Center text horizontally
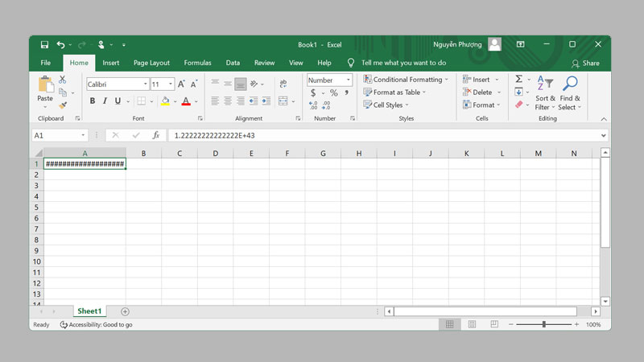 pos(228,101)
